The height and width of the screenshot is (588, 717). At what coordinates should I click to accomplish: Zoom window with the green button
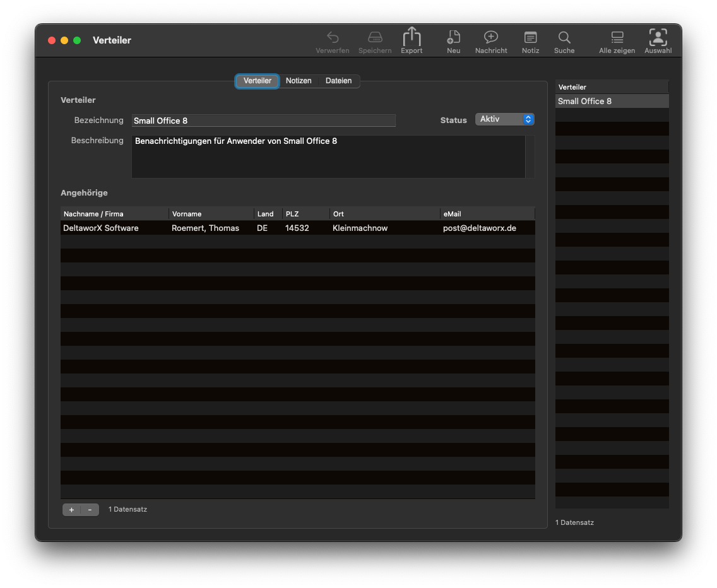tap(77, 40)
